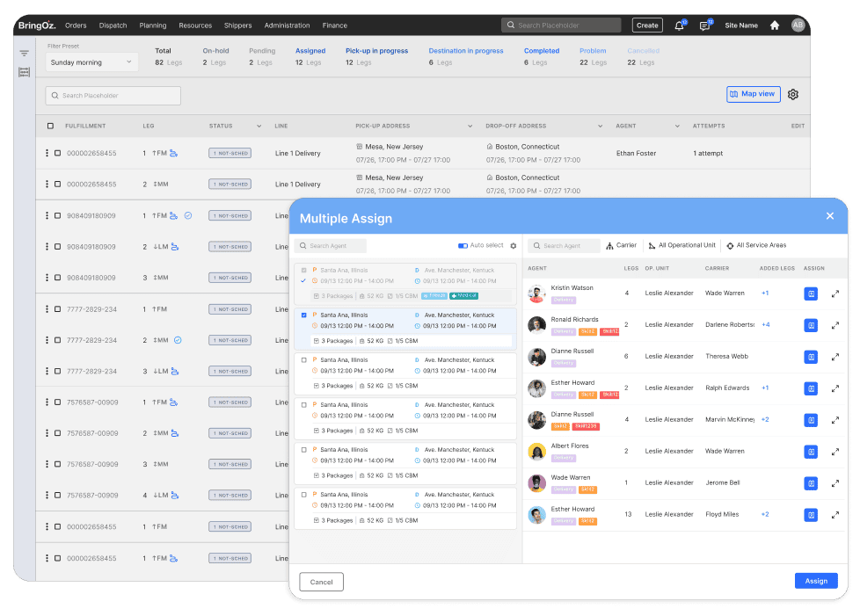Check the last Santa Ana leg card
This screenshot has height=616, width=860.
click(x=304, y=495)
